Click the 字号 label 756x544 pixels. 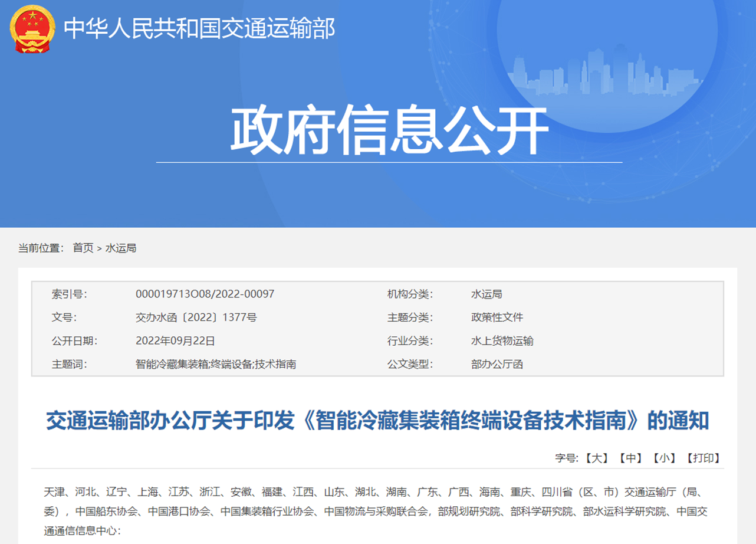(x=568, y=458)
